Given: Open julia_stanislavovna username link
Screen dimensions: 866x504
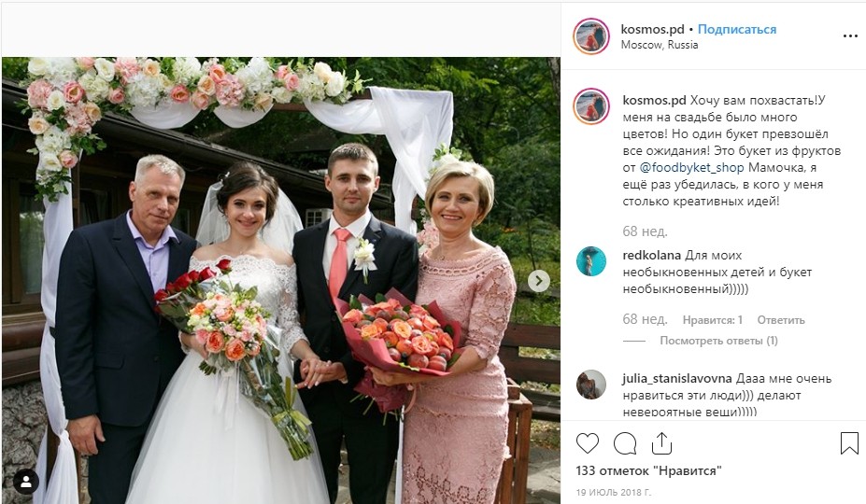Looking at the screenshot, I should pos(677,379).
